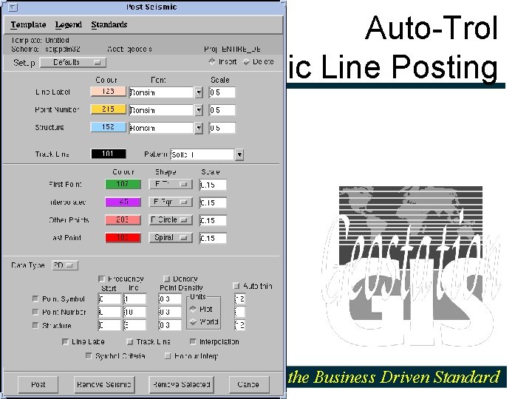Open the Legend menu
Image resolution: width=532 pixels, height=399 pixels.
point(68,25)
